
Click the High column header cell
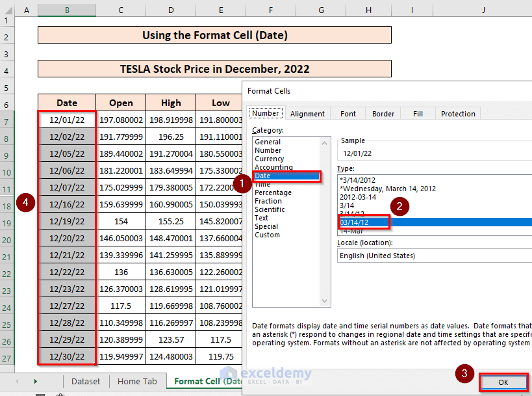pos(171,103)
